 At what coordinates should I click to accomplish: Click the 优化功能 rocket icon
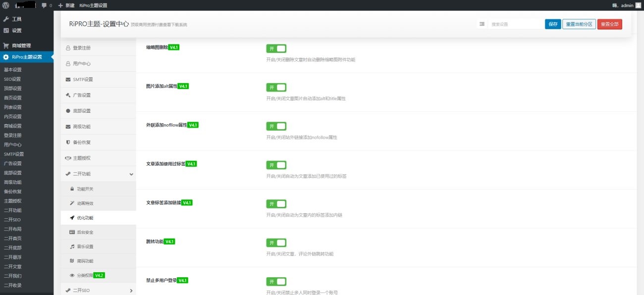[72, 218]
